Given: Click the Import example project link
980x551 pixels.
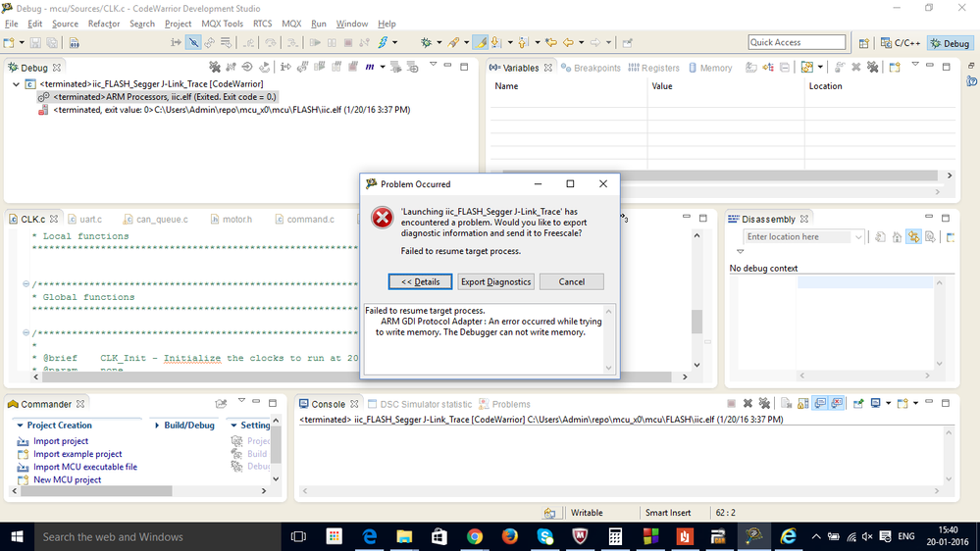Looking at the screenshot, I should click(77, 454).
